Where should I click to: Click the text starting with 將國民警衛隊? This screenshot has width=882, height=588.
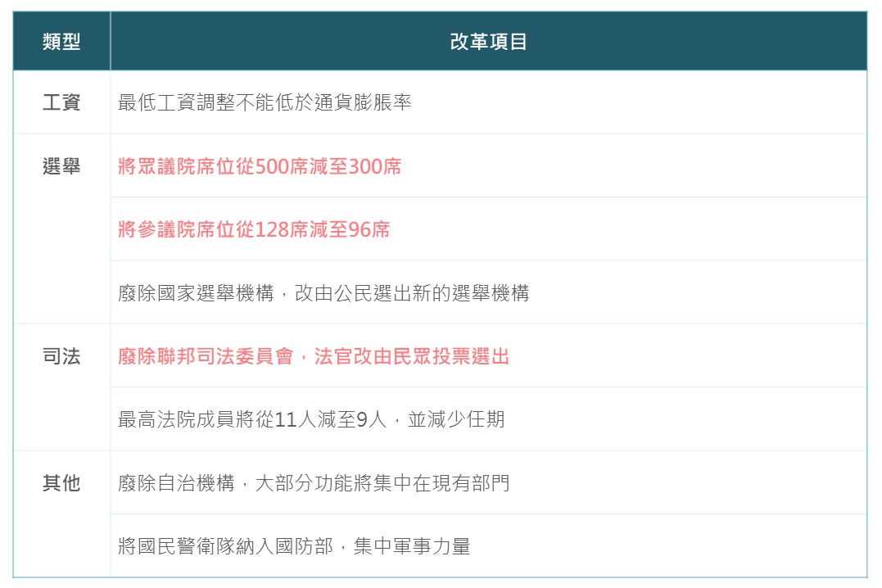(293, 546)
